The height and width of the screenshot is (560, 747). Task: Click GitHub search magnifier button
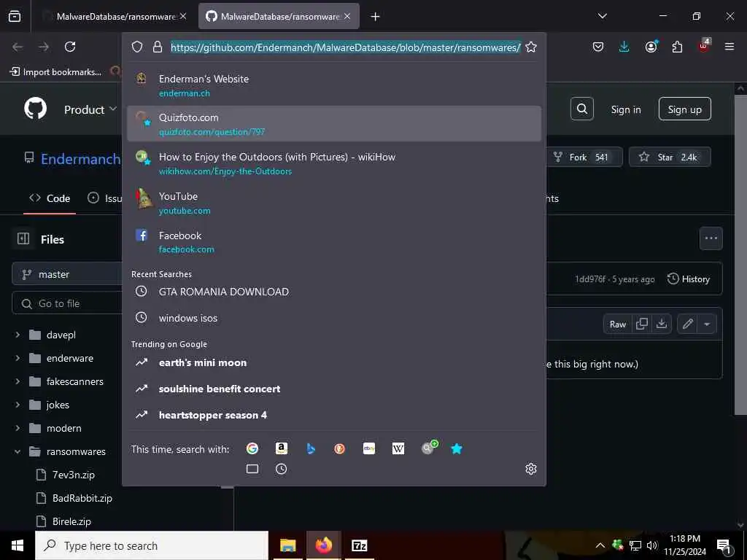tap(582, 109)
